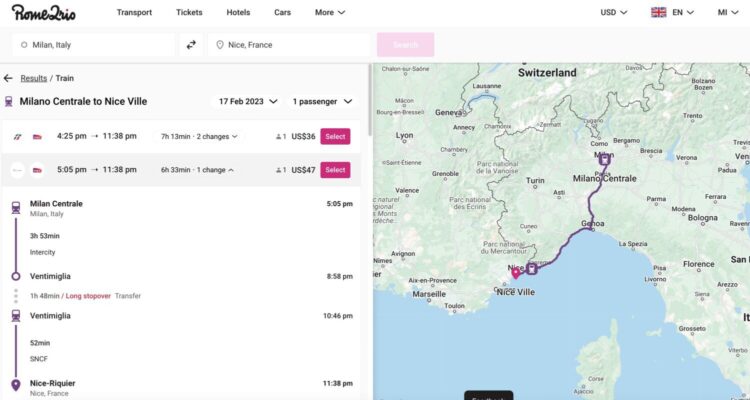Select the Ventimiglia train marker on map
The image size is (750, 400).
[531, 269]
